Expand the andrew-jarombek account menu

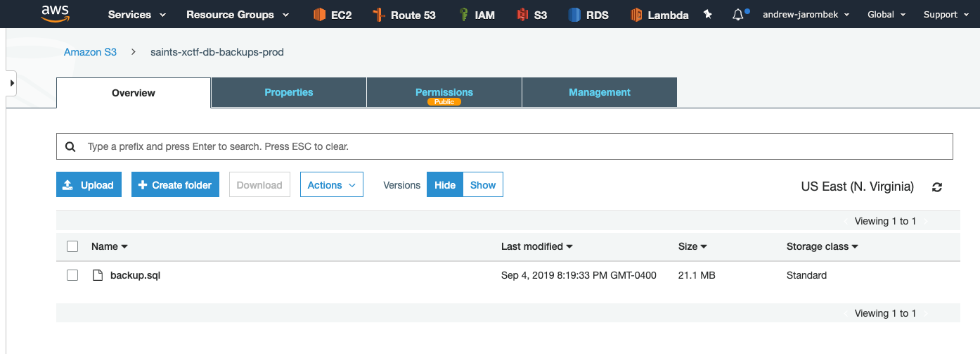806,15
